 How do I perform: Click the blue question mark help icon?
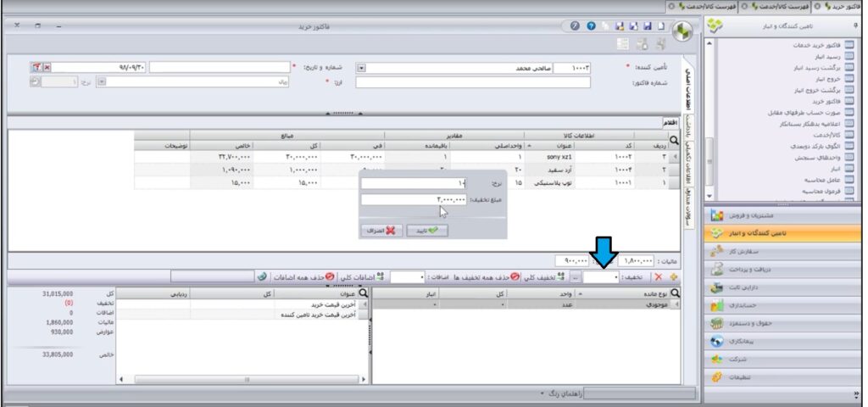(591, 26)
